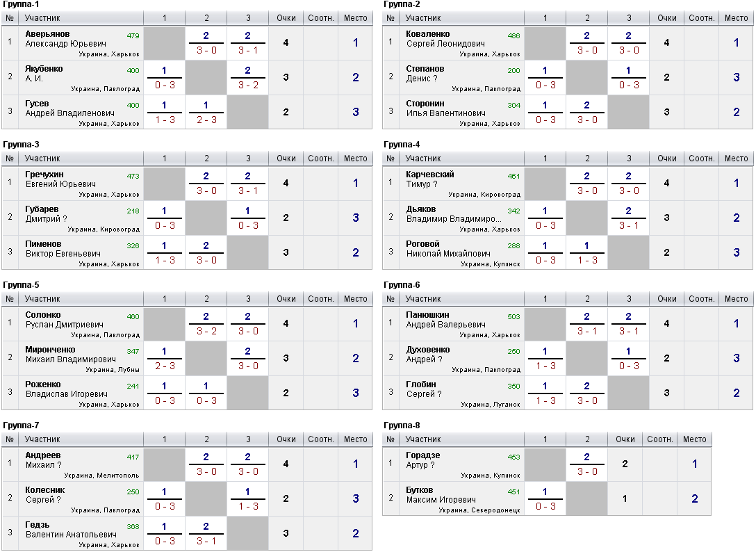The height and width of the screenshot is (552, 756).
Task: Select Глобин Сергей in Группа-6
Action: (424, 389)
